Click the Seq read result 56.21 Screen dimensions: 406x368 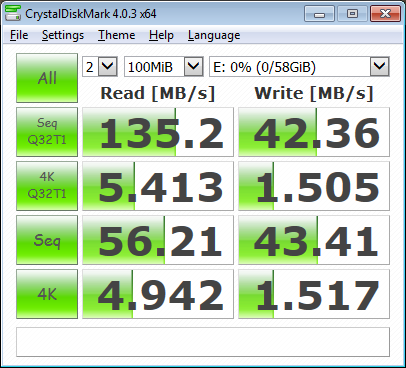158,240
